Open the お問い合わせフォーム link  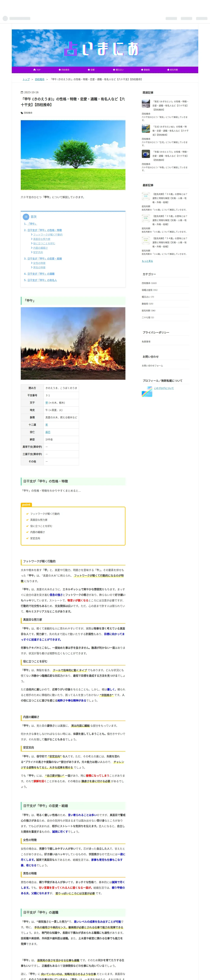pos(152,366)
